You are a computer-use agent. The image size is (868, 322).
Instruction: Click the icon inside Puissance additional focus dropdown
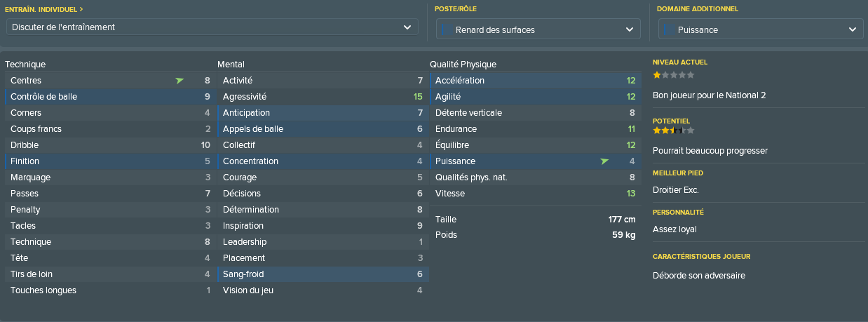[x=669, y=29]
